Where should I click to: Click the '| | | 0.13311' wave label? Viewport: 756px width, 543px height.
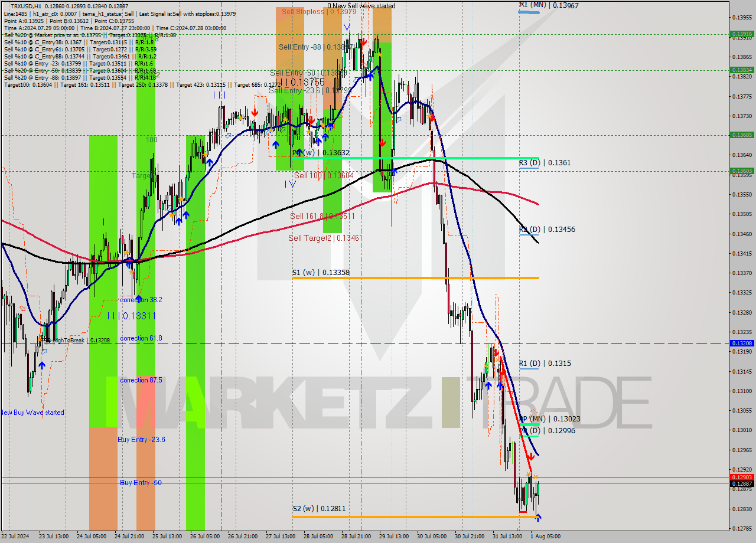point(132,316)
